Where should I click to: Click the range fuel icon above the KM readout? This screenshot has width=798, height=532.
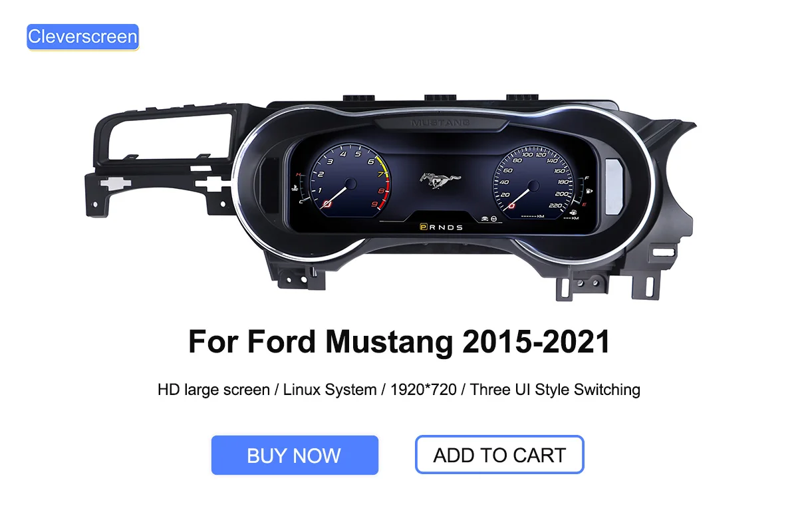[573, 213]
